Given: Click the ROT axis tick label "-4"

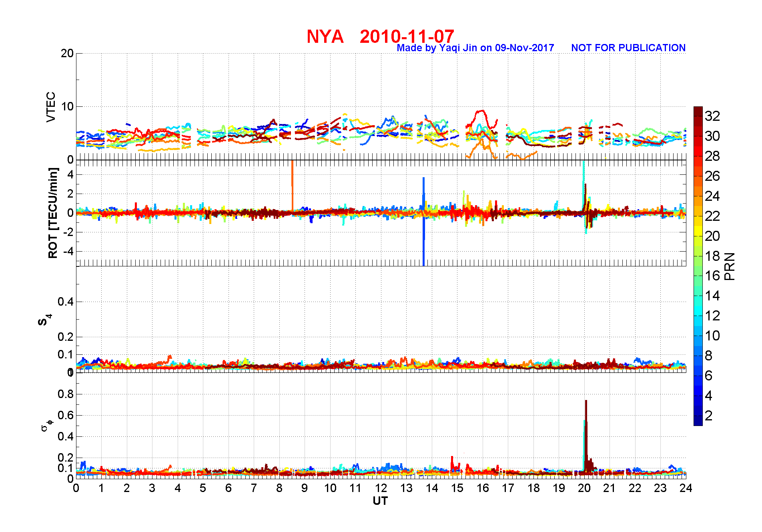Looking at the screenshot, I should [68, 251].
